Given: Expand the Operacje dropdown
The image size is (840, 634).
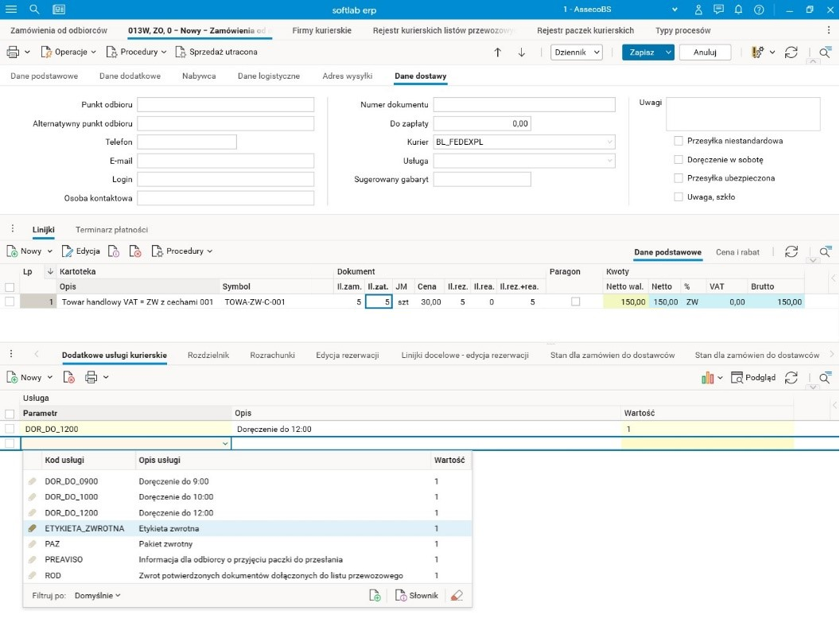Looking at the screenshot, I should pyautogui.click(x=93, y=53).
